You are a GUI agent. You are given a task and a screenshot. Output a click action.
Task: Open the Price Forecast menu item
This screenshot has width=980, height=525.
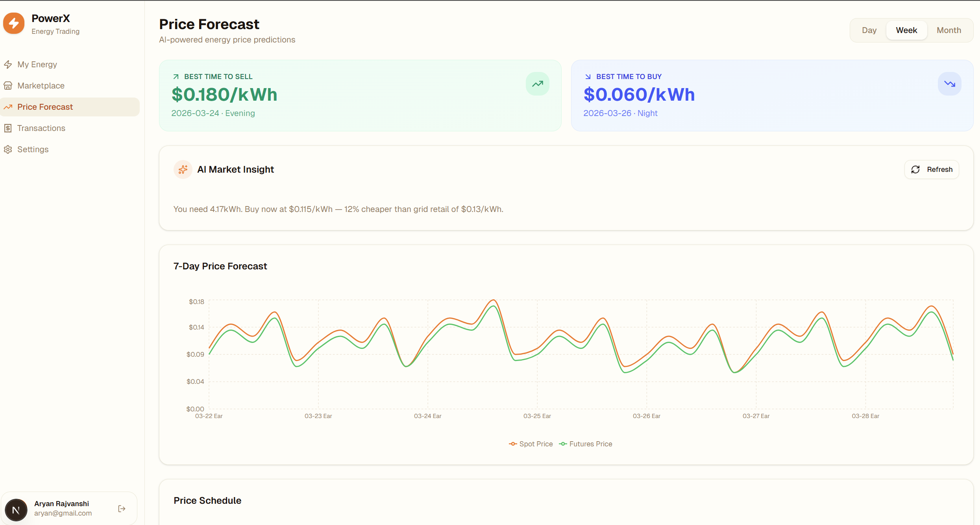pos(45,107)
